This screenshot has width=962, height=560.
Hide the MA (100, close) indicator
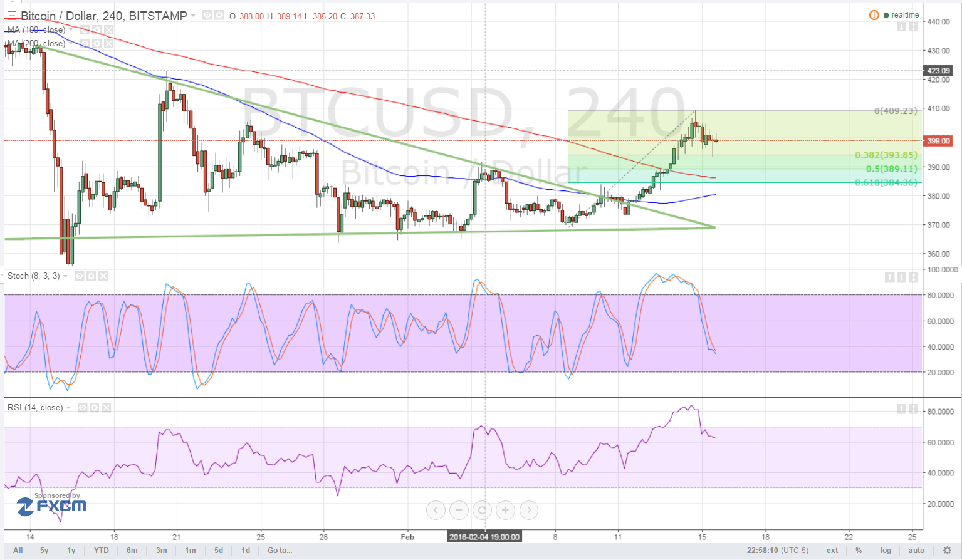click(85, 29)
